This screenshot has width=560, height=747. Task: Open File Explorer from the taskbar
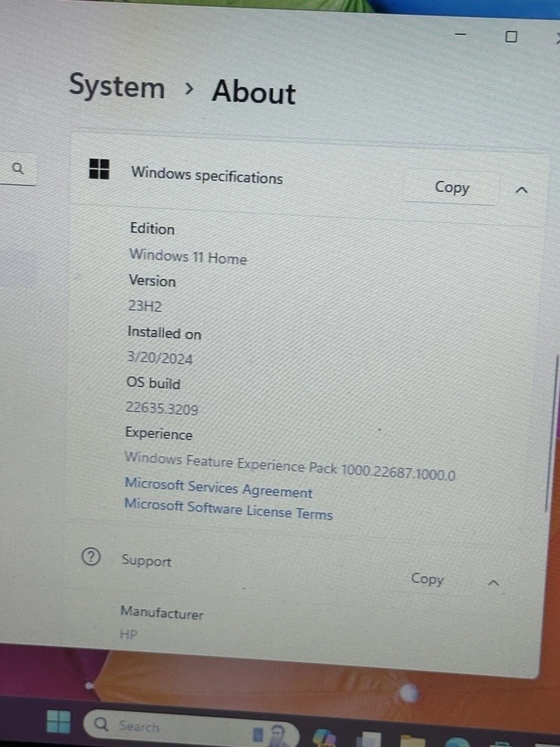tap(412, 741)
